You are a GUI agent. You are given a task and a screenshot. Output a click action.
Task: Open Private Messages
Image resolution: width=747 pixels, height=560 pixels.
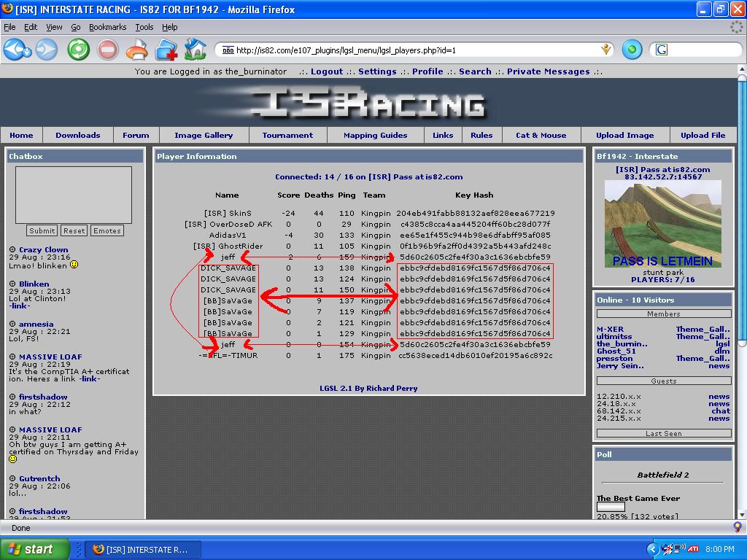[x=548, y=71]
